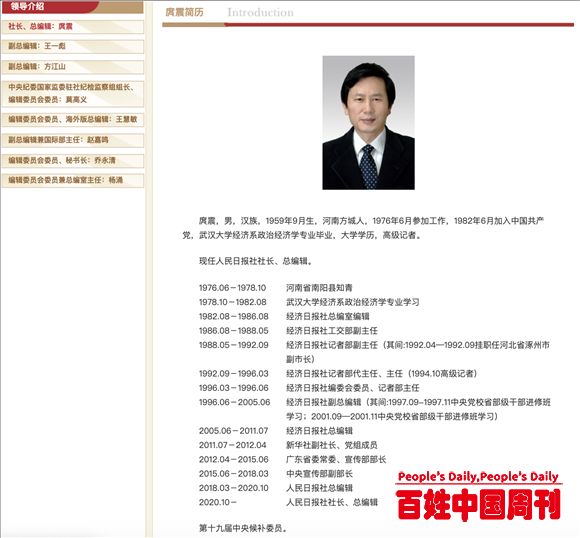
Task: Click the text 经济日报社总编辑
Action: click(319, 431)
